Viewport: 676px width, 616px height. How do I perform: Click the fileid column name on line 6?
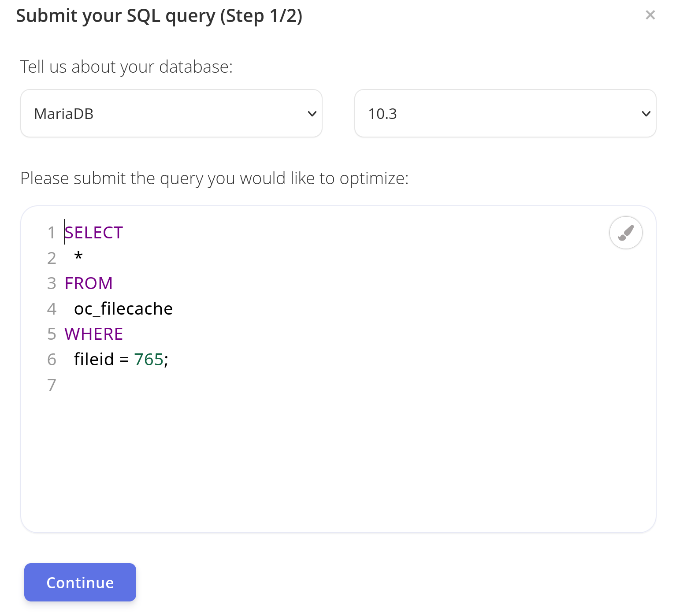94,360
